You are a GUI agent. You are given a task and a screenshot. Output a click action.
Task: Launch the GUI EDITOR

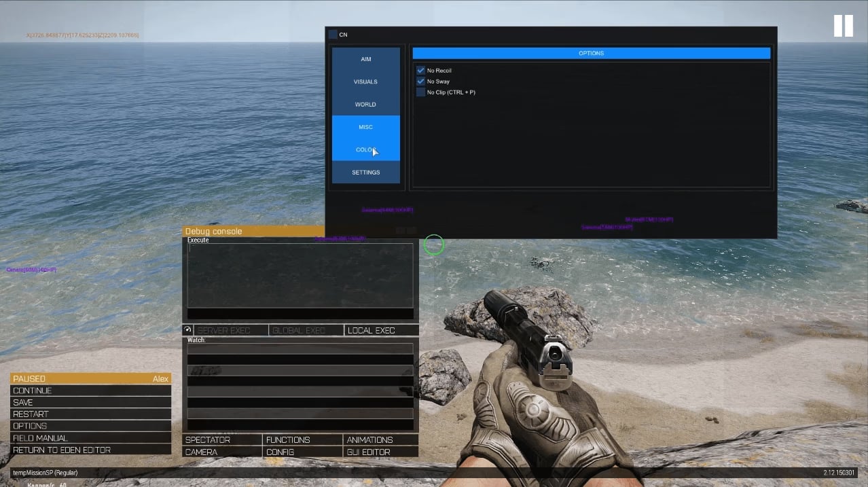381,452
